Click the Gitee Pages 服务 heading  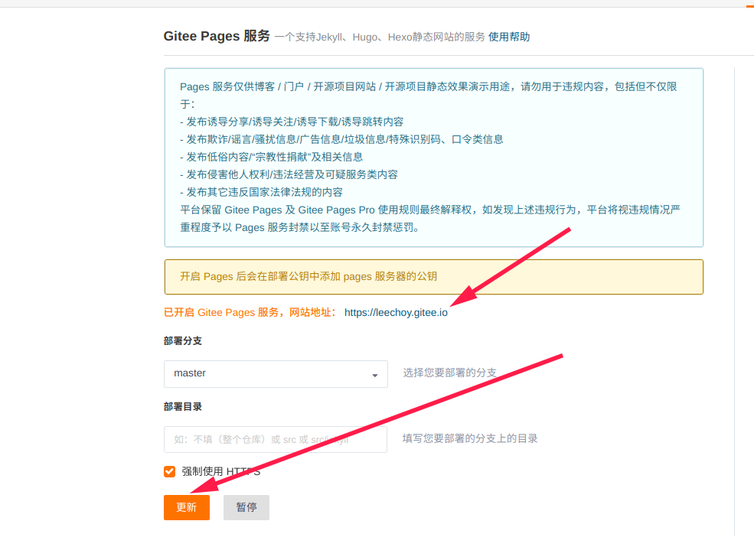[x=217, y=36]
